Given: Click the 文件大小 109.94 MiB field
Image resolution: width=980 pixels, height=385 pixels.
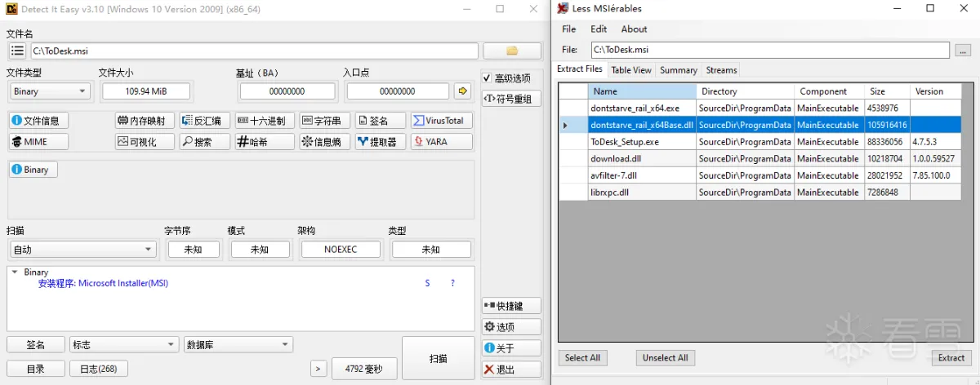Looking at the screenshot, I should pos(146,91).
